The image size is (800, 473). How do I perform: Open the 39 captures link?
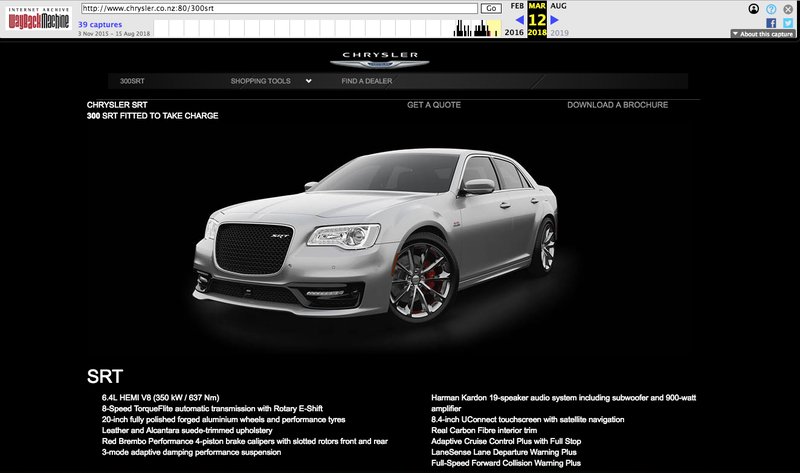point(100,24)
